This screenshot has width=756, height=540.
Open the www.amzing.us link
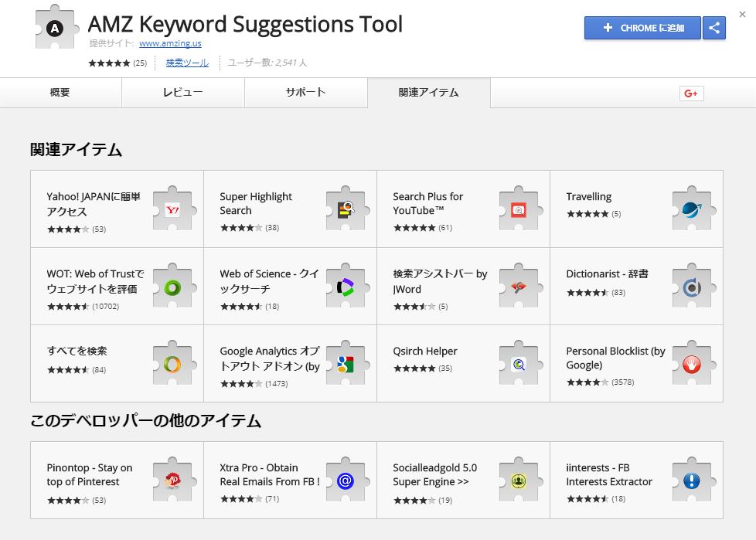[x=170, y=43]
